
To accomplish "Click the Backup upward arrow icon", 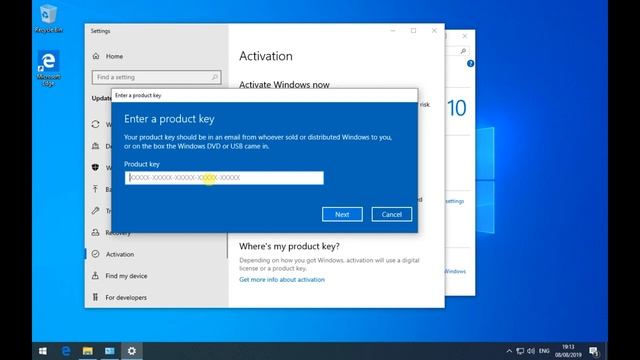I will pyautogui.click(x=96, y=189).
